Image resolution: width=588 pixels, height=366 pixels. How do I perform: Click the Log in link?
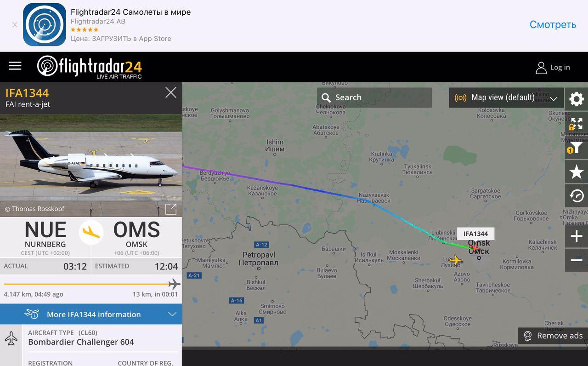tap(553, 68)
